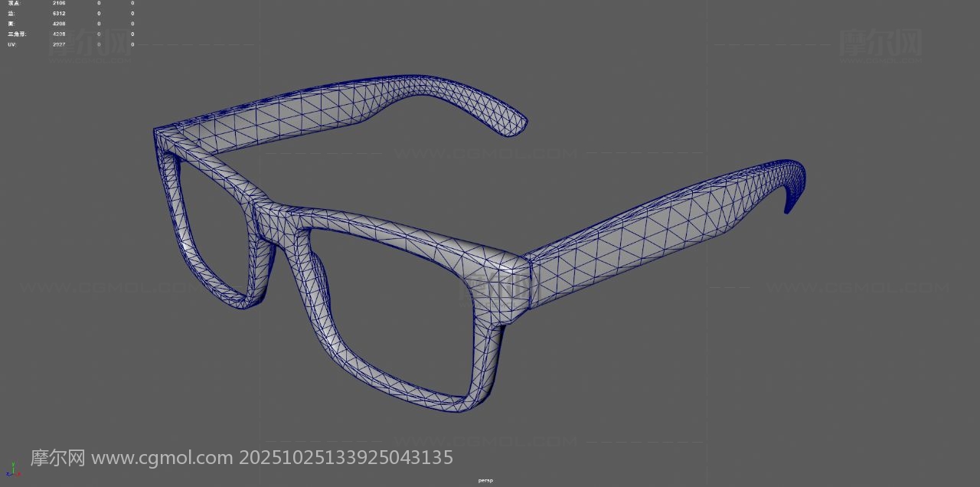Click the 三角形 (triangles) count label
The width and height of the screenshot is (980, 487).
(15, 34)
